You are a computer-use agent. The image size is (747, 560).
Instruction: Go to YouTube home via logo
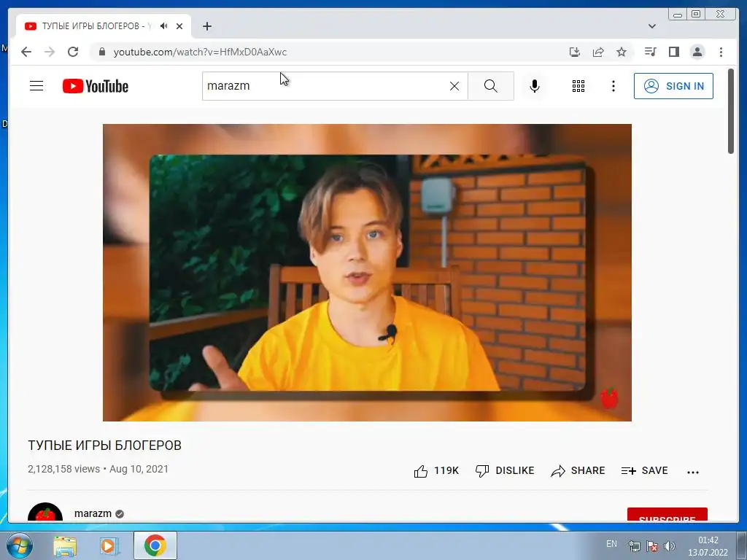pos(96,86)
